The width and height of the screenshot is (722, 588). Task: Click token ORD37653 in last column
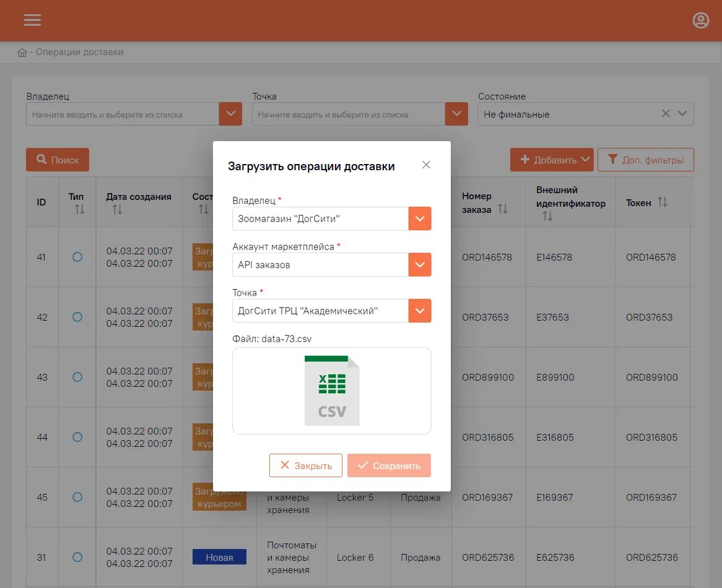(x=650, y=318)
